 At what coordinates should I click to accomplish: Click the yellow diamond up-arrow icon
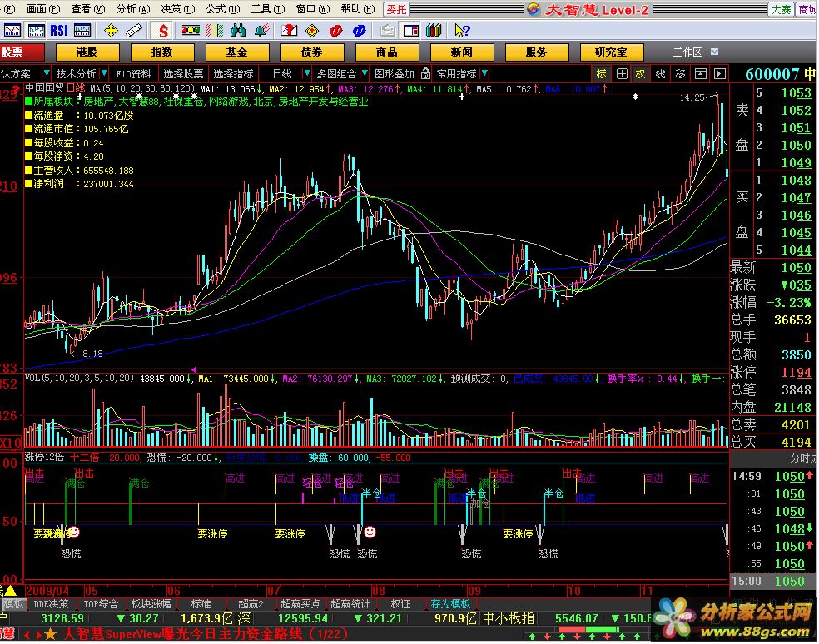click(312, 30)
